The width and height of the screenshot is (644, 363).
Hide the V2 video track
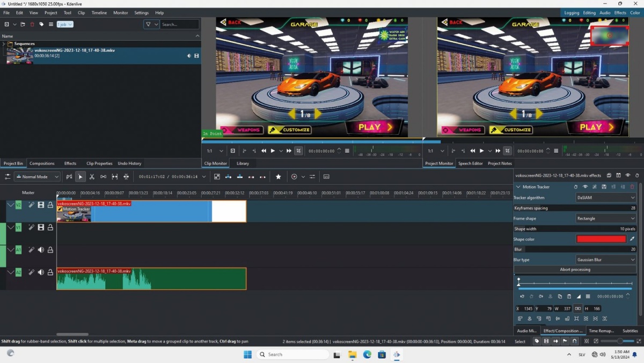(41, 205)
